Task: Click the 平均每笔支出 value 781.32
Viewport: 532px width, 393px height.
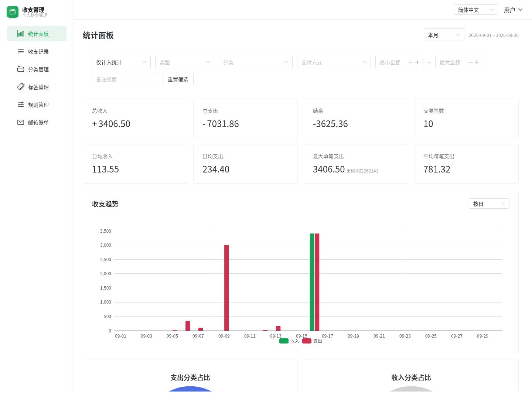Action: coord(437,169)
